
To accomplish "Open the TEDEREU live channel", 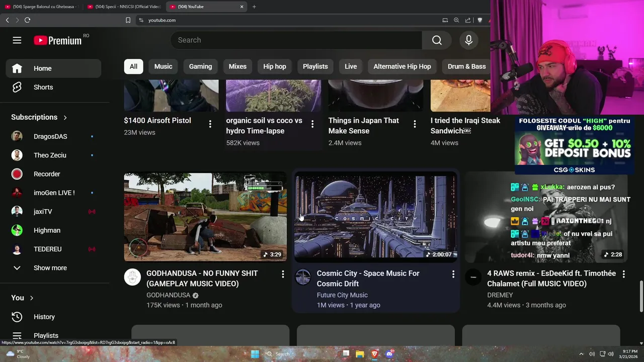I will (53, 249).
